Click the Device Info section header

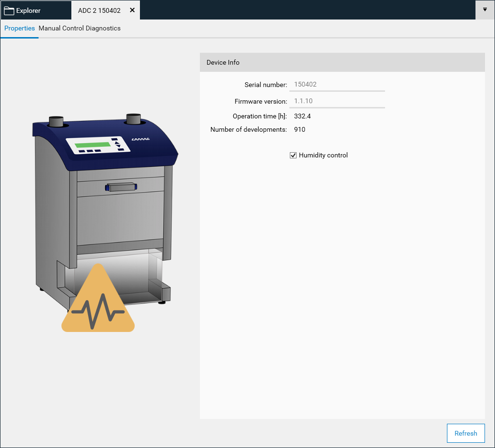point(342,62)
